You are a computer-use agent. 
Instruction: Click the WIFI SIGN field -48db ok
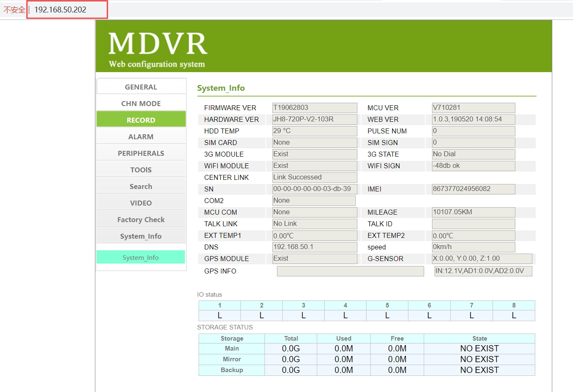(x=473, y=166)
